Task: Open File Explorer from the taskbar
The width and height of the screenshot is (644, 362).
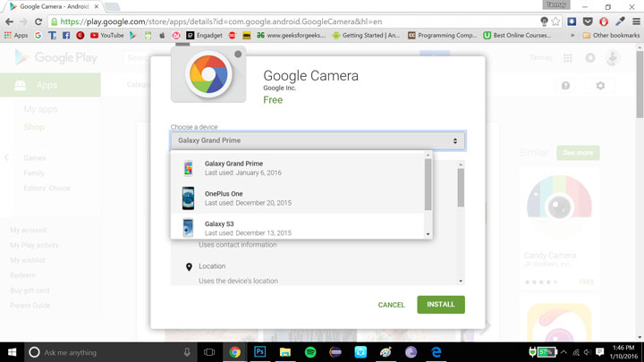Action: [284, 352]
